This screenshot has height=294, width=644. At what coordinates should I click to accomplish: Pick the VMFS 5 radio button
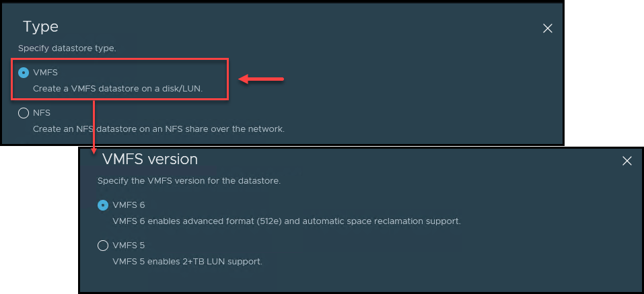click(x=103, y=246)
